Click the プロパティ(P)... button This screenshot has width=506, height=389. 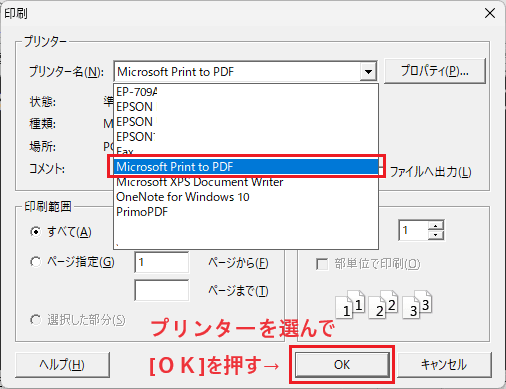click(435, 71)
